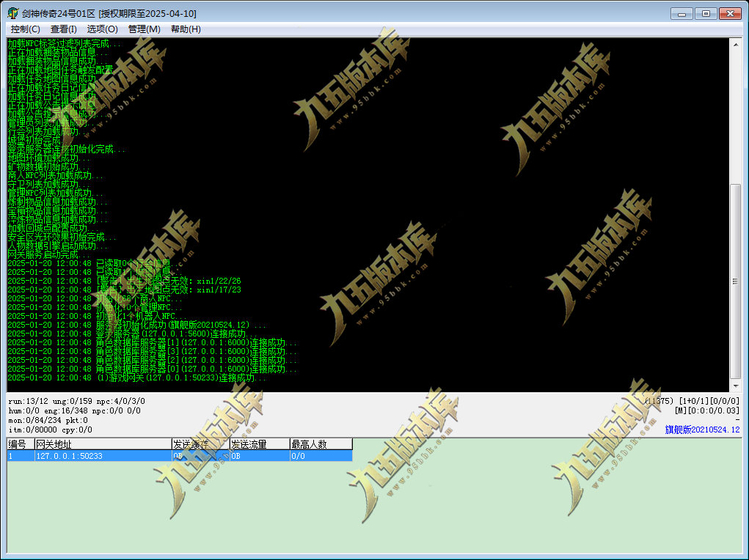749x560 pixels.
Task: Click log line '网关服务启动完成'
Action: pos(48,254)
